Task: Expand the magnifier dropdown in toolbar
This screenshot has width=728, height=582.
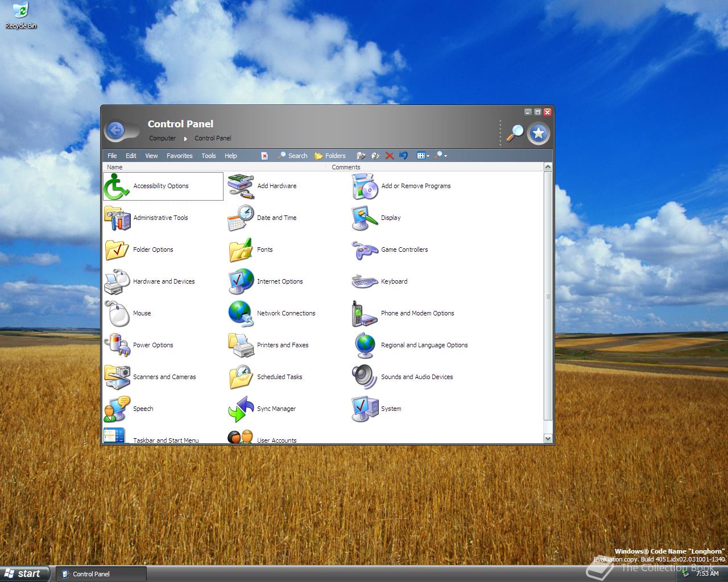Action: coord(441,156)
